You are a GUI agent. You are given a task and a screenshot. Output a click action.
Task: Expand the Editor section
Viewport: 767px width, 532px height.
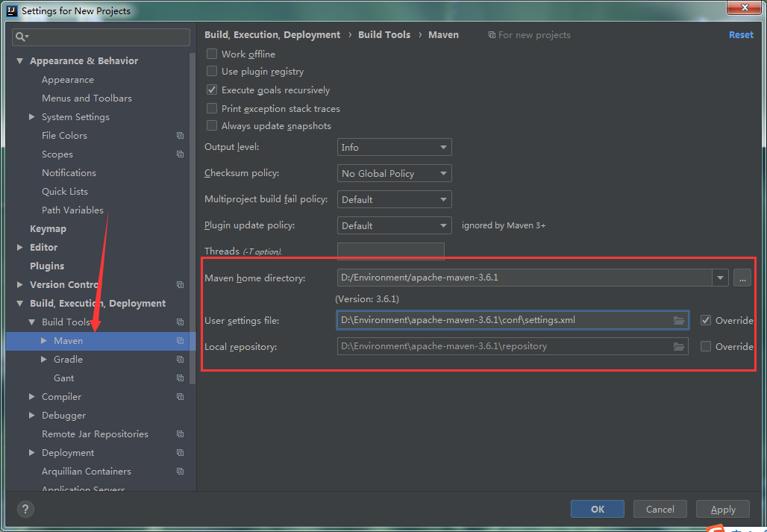point(19,248)
